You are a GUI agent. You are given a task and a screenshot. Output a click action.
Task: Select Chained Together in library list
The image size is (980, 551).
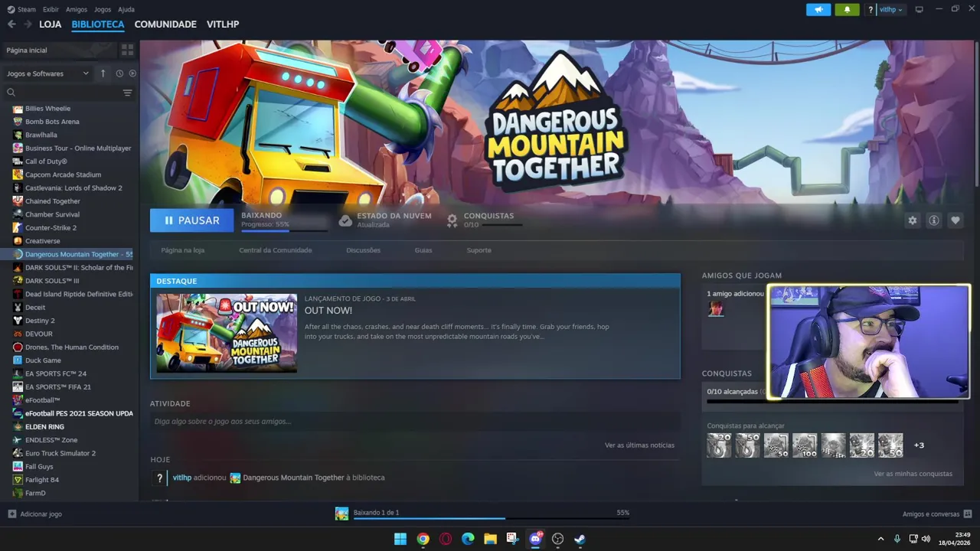click(52, 201)
